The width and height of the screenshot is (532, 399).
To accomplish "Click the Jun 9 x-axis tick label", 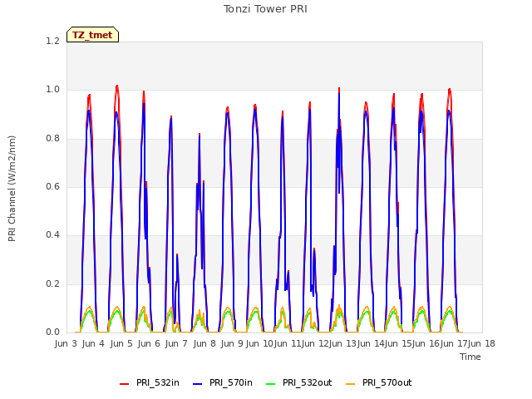I will coord(232,343).
